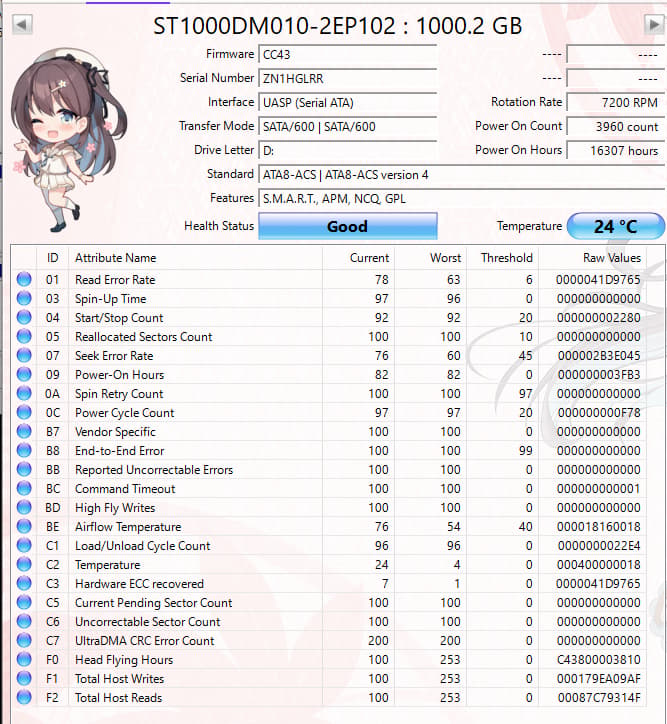This screenshot has width=667, height=724.
Task: Go to next disk with right arrow
Action: click(654, 24)
